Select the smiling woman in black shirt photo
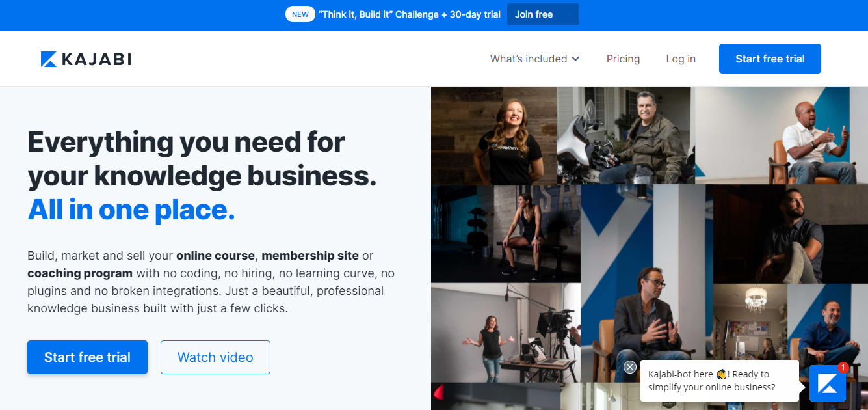The image size is (868, 410). tap(493, 135)
